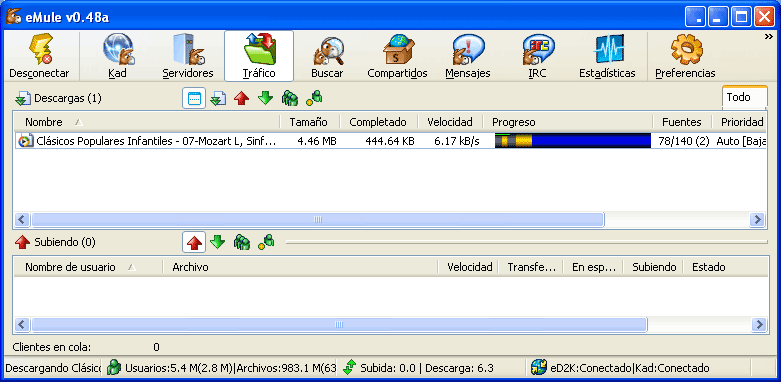This screenshot has width=781, height=382.
Task: Select the Clásicos Populares Infantiles download row
Action: pyautogui.click(x=390, y=141)
